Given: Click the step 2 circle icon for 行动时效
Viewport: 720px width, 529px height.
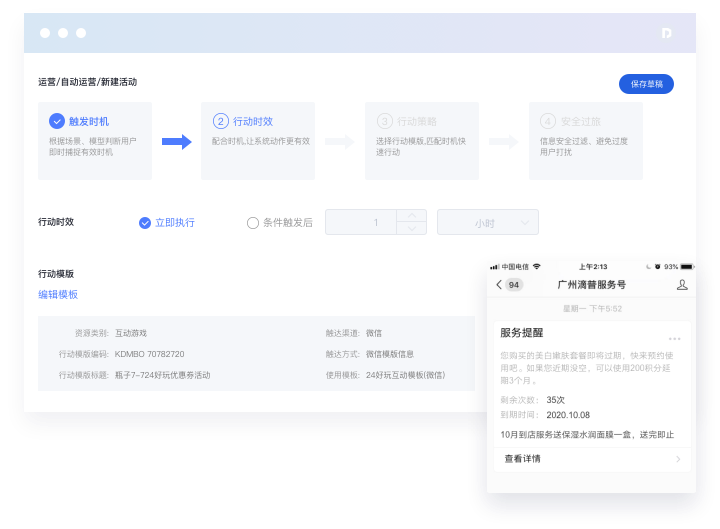Looking at the screenshot, I should [x=221, y=121].
